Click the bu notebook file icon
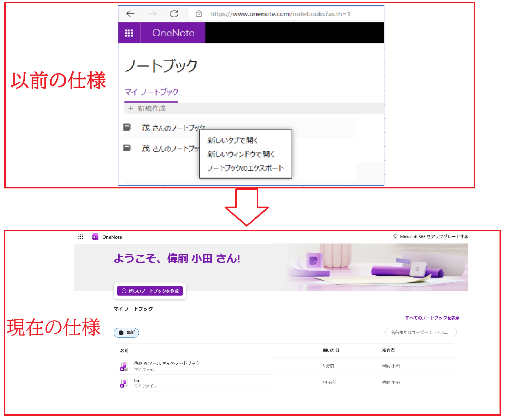515x420 pixels. click(x=124, y=383)
